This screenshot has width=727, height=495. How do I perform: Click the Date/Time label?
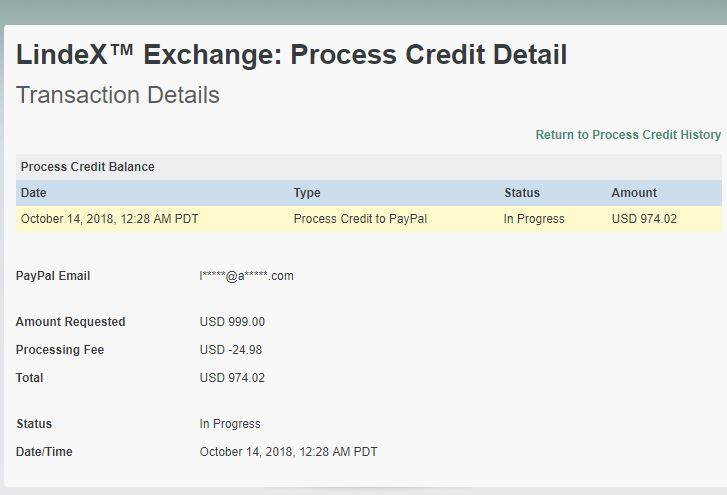tap(44, 452)
